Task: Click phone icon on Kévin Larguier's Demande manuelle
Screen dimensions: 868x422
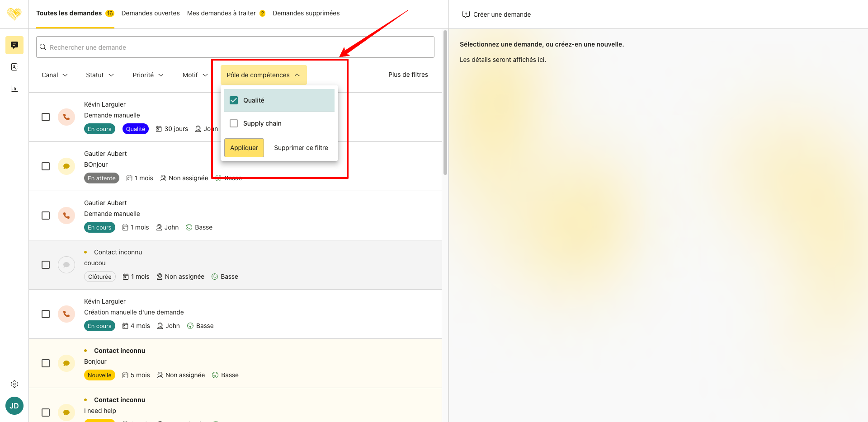Action: tap(66, 117)
